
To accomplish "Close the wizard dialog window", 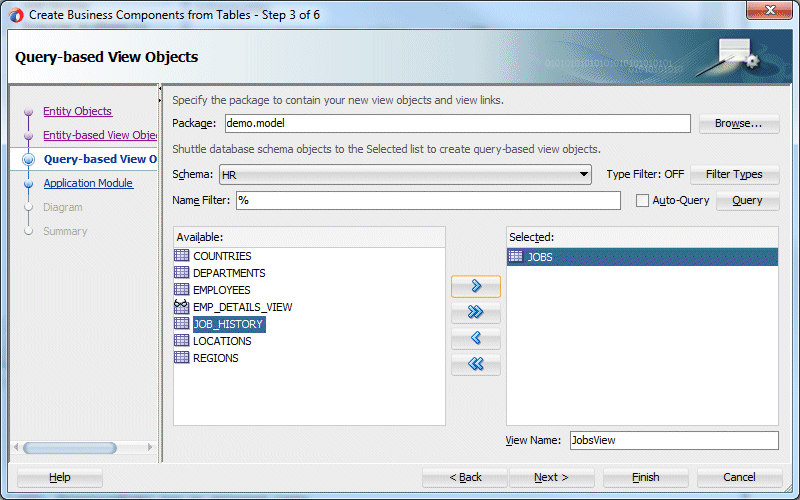I will pyautogui.click(x=770, y=10).
